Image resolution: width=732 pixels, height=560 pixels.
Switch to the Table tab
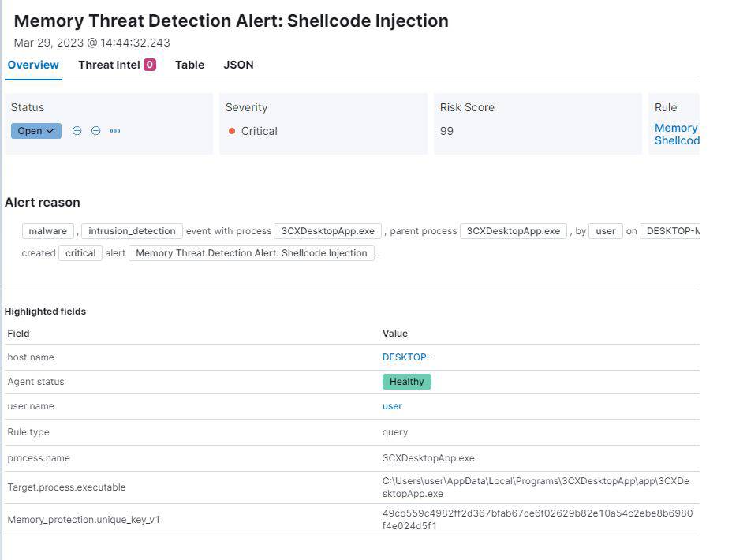click(189, 65)
